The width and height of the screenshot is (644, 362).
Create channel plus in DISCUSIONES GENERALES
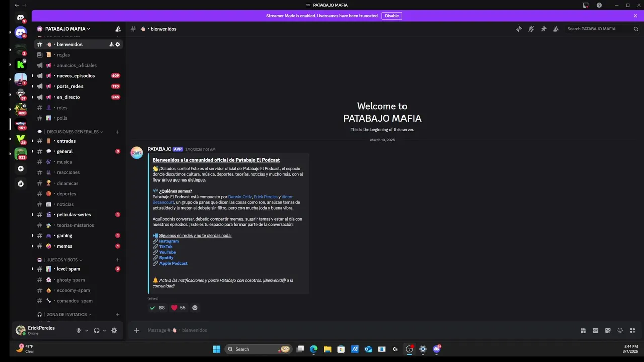118,132
